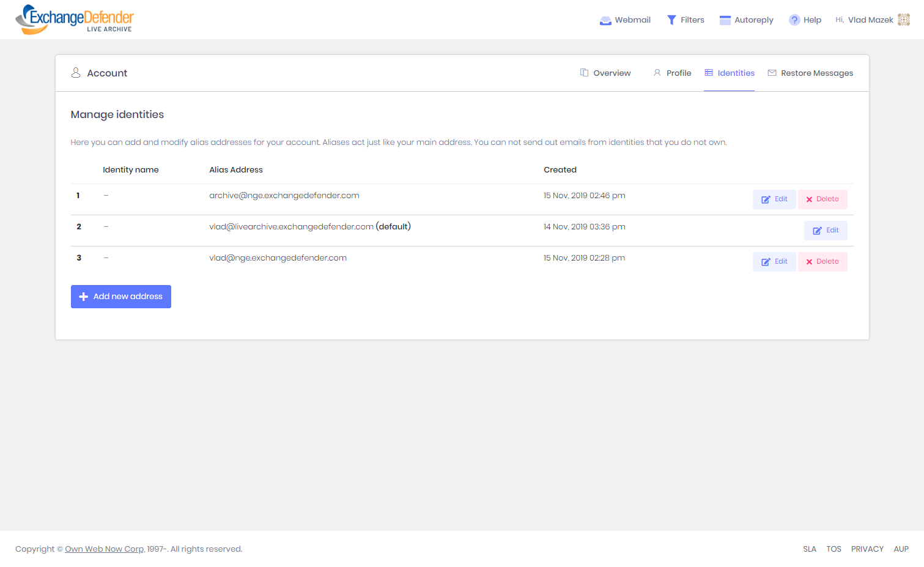Edit the vlad@nge.exchangedefender.com alias
This screenshot has width=924, height=567.
[x=774, y=262]
